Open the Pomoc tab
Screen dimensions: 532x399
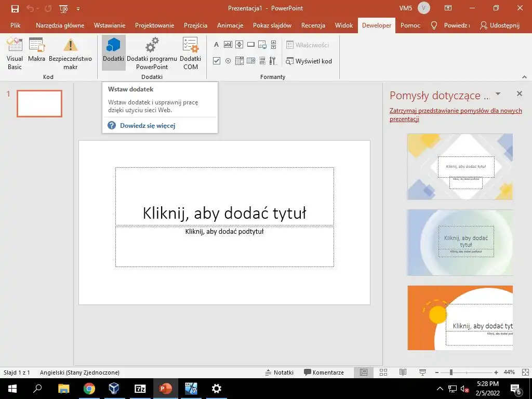(x=410, y=25)
